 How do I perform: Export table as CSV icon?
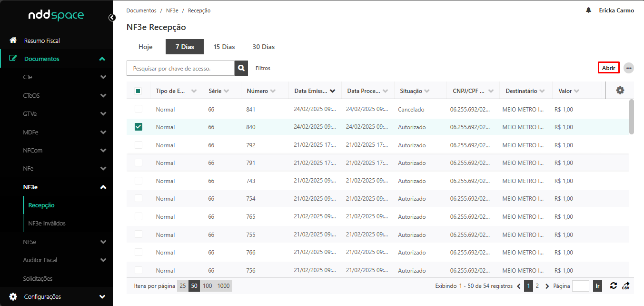pos(626,286)
